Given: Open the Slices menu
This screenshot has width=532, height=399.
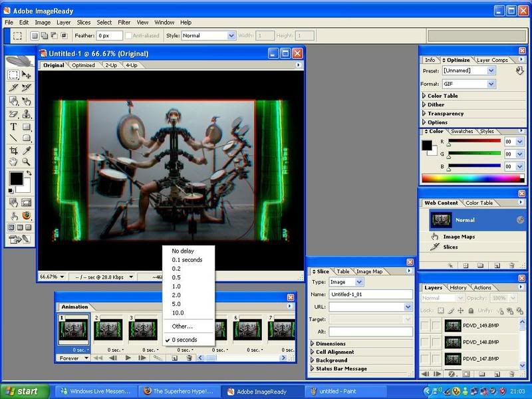Looking at the screenshot, I should (84, 23).
